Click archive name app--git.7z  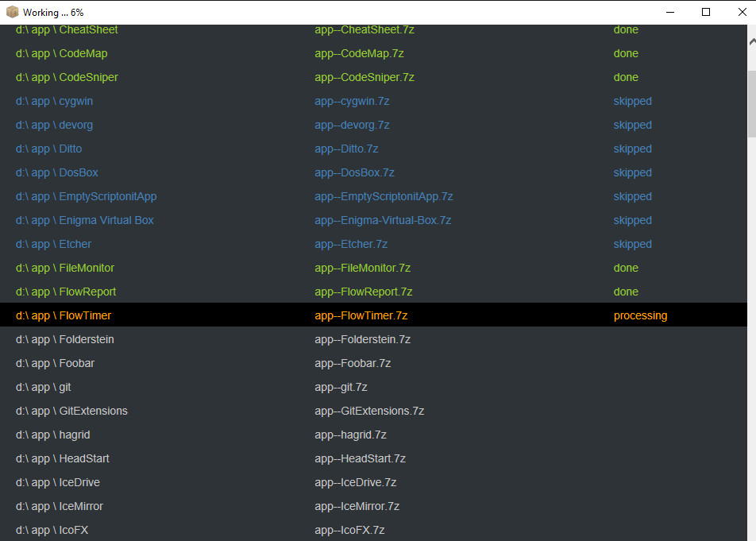click(x=341, y=388)
